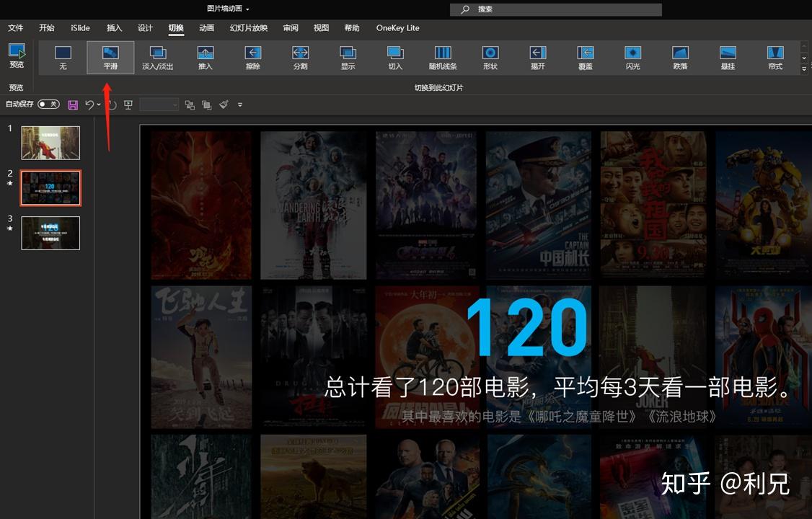Switch to the 动画 tab

(207, 28)
